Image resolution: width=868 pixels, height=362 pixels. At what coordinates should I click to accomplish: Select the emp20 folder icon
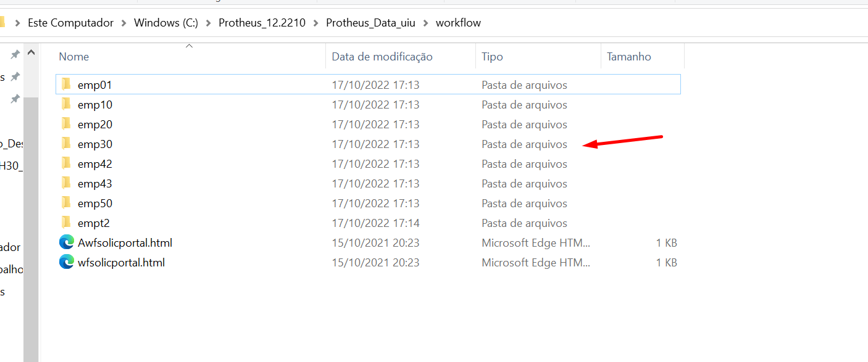[x=66, y=124]
